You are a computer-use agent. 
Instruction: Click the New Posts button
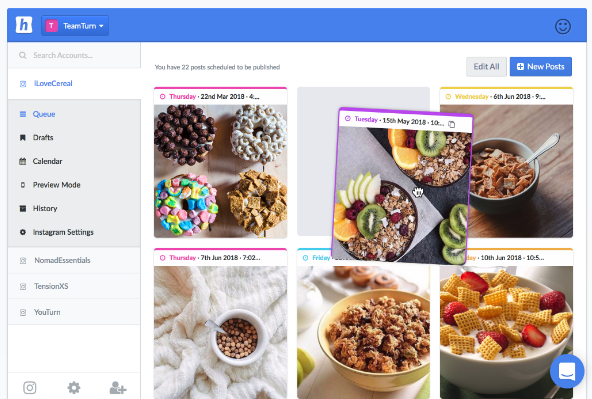(541, 67)
